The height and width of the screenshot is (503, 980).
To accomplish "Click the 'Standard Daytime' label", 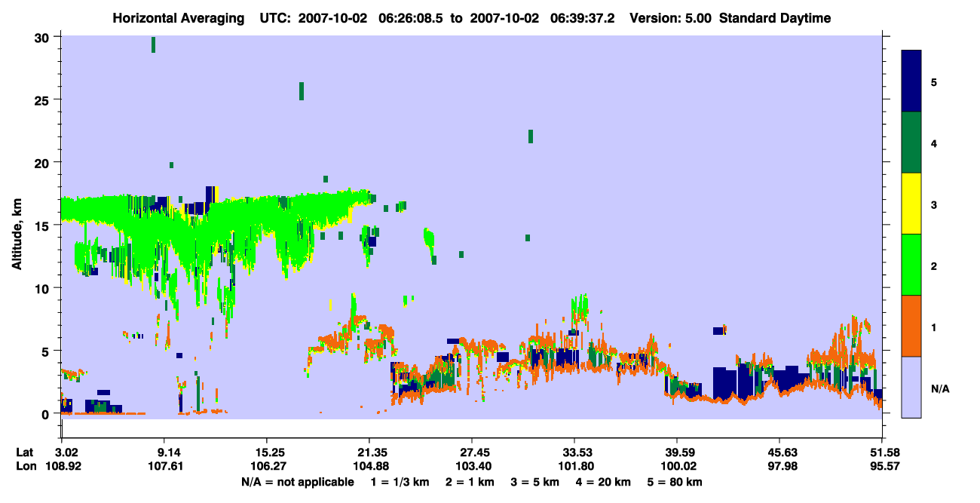I will (775, 18).
